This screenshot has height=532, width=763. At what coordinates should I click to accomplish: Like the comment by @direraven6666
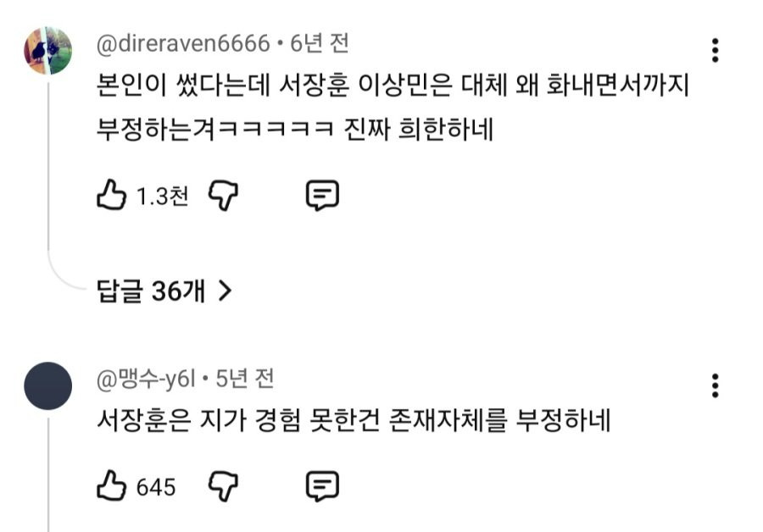pyautogui.click(x=111, y=195)
